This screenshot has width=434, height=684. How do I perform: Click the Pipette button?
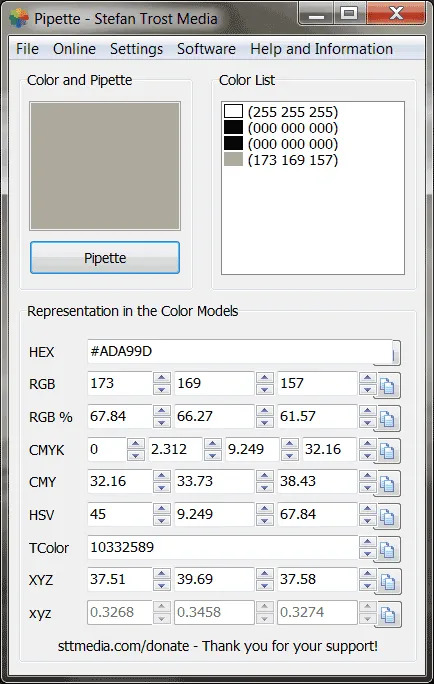click(105, 258)
